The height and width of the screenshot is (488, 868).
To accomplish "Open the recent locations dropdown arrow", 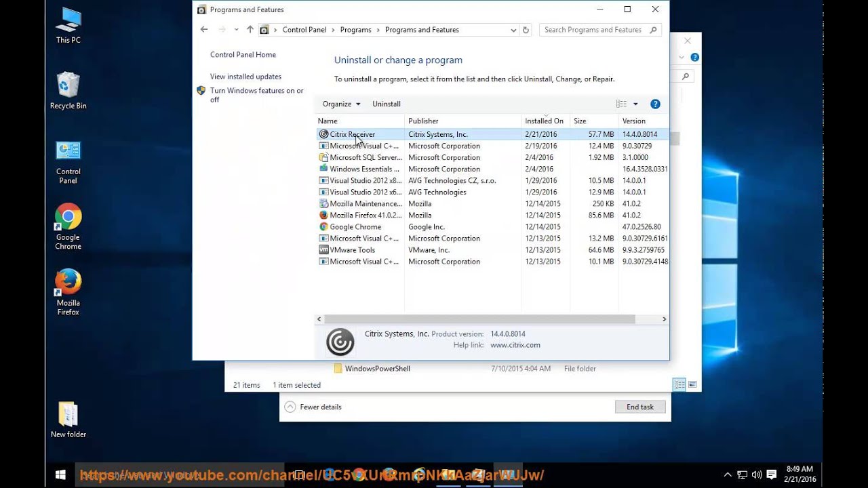I will click(236, 30).
